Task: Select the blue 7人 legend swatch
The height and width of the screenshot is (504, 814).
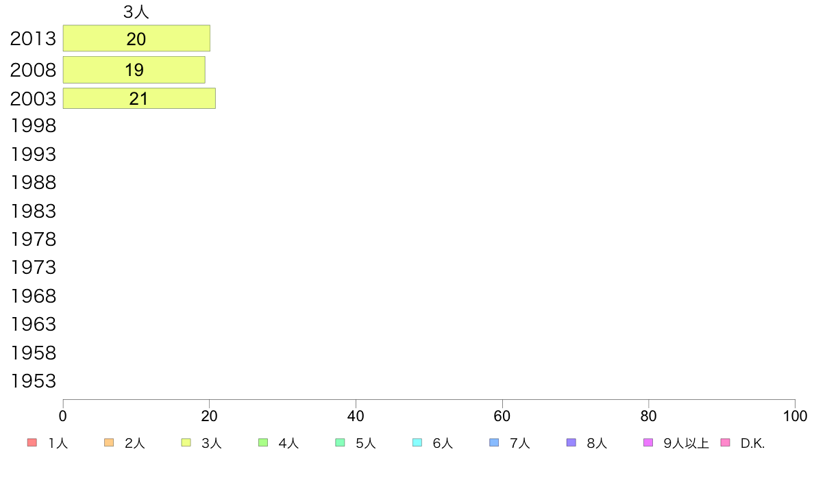Action: click(494, 442)
